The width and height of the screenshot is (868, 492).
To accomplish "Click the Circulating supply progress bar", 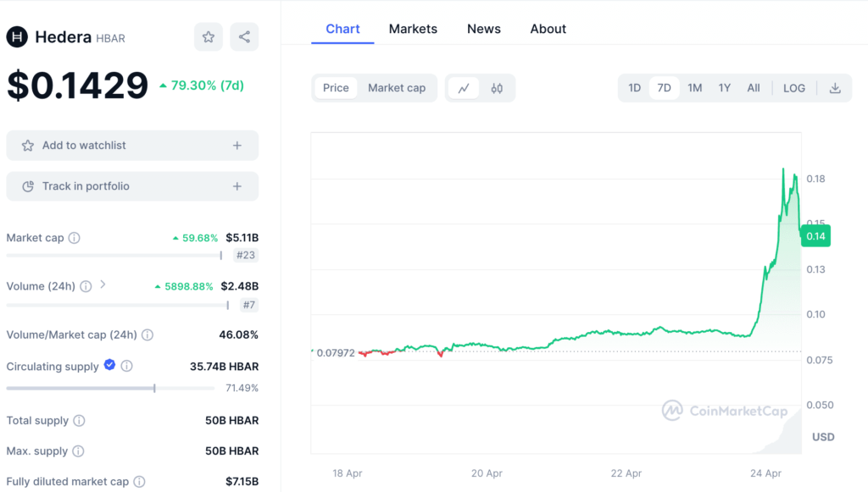I will tap(110, 389).
